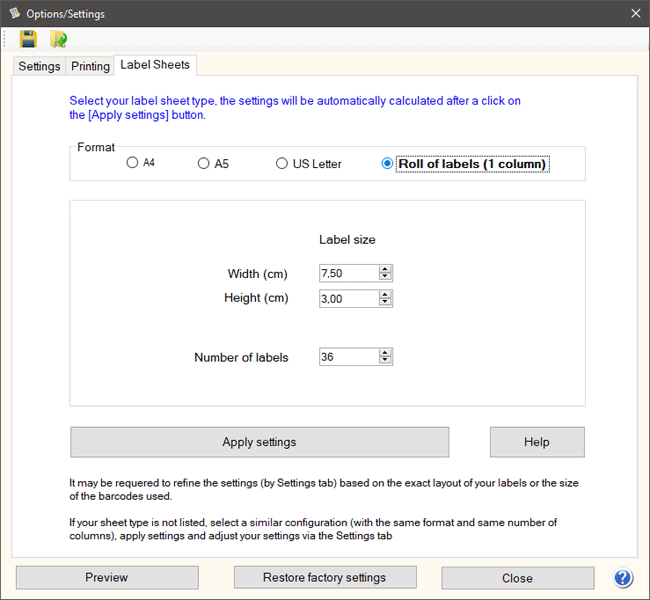This screenshot has height=600, width=650.
Task: Click the Help button
Action: [537, 442]
